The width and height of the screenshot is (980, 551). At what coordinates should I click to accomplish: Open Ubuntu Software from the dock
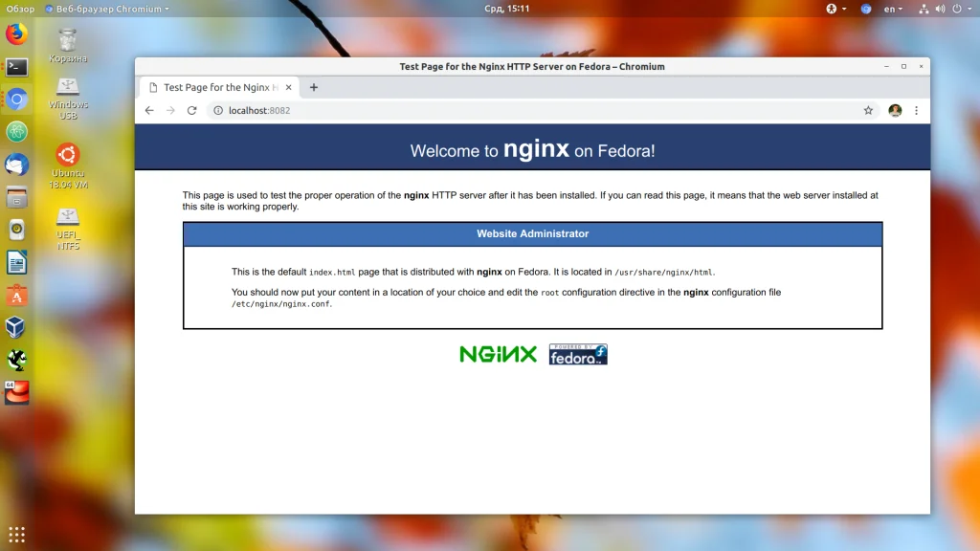(17, 296)
